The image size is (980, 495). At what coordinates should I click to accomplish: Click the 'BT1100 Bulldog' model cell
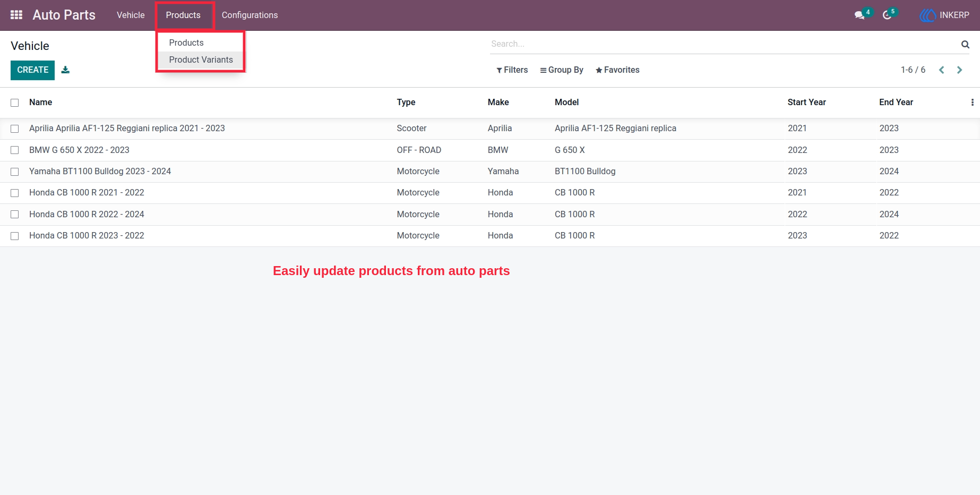coord(585,172)
